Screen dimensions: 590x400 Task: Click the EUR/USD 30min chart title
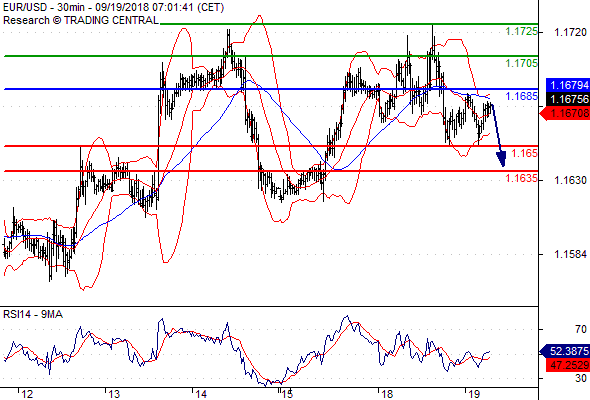(113, 7)
